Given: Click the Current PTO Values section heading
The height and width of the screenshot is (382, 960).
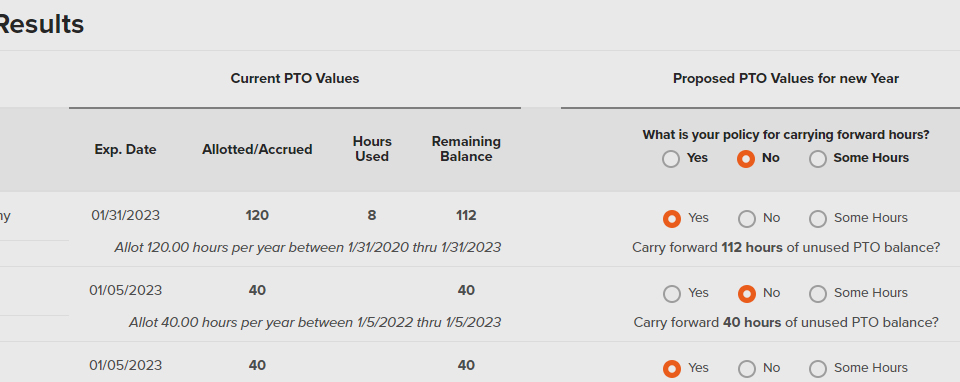Looking at the screenshot, I should pyautogui.click(x=294, y=78).
